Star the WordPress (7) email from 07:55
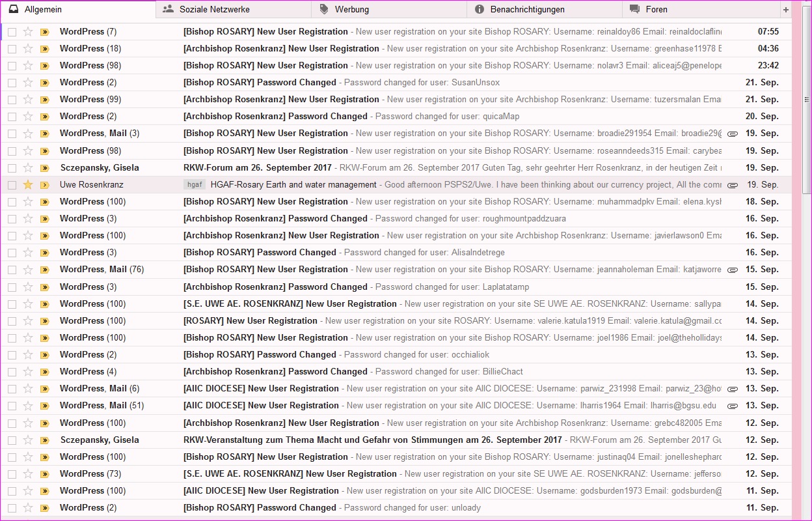 pos(28,31)
